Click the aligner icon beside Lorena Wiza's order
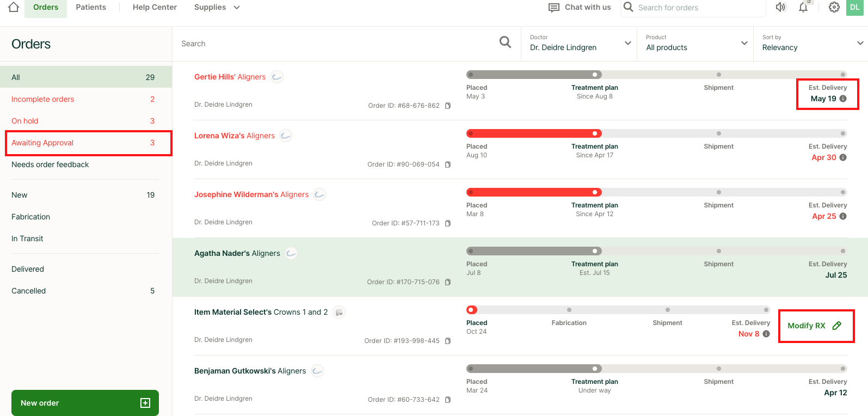The width and height of the screenshot is (868, 416). tap(286, 136)
